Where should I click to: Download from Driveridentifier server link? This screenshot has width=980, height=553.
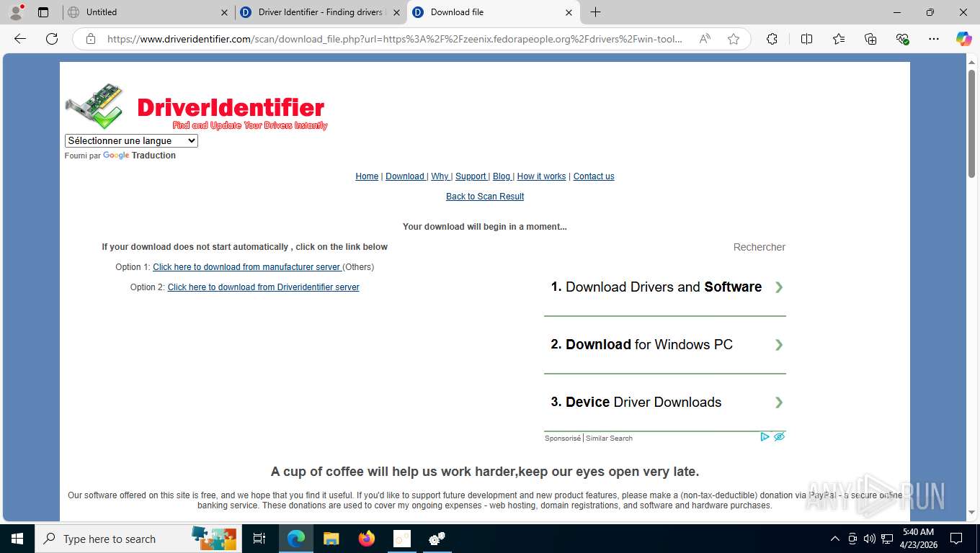point(263,287)
